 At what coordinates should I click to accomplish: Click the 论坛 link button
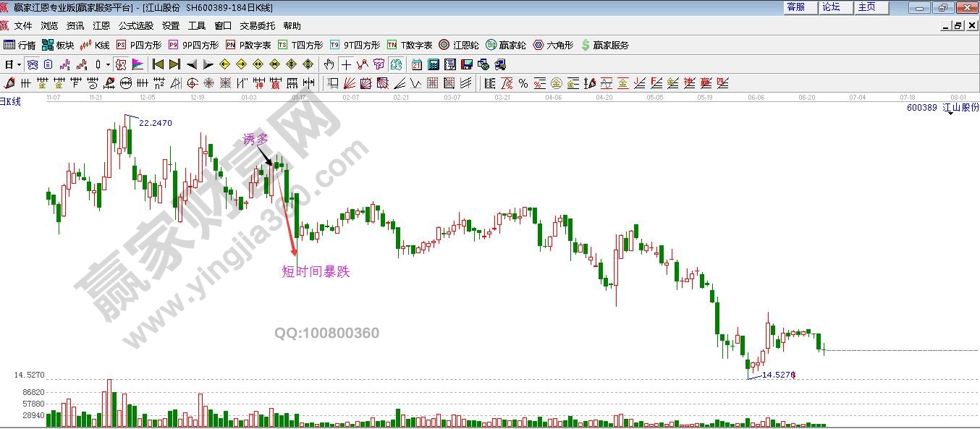832,7
